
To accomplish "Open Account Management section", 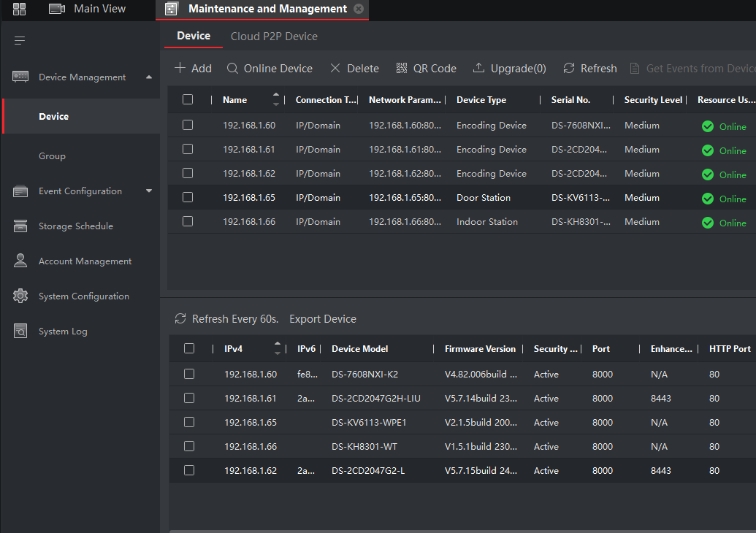I will [85, 261].
